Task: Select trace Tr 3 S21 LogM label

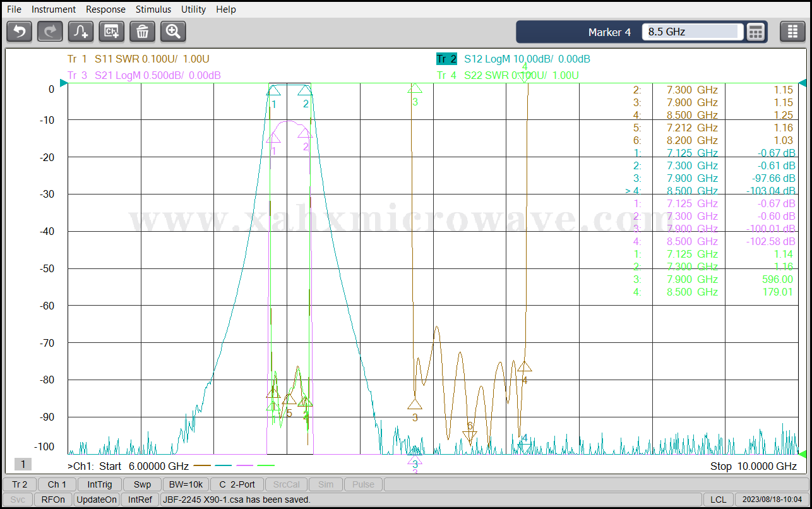Action: click(x=144, y=76)
